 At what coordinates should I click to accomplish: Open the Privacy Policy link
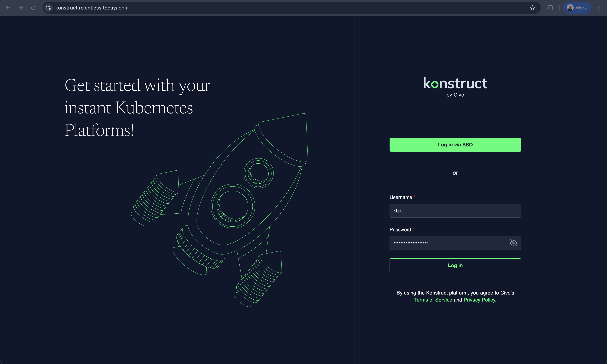click(x=479, y=300)
